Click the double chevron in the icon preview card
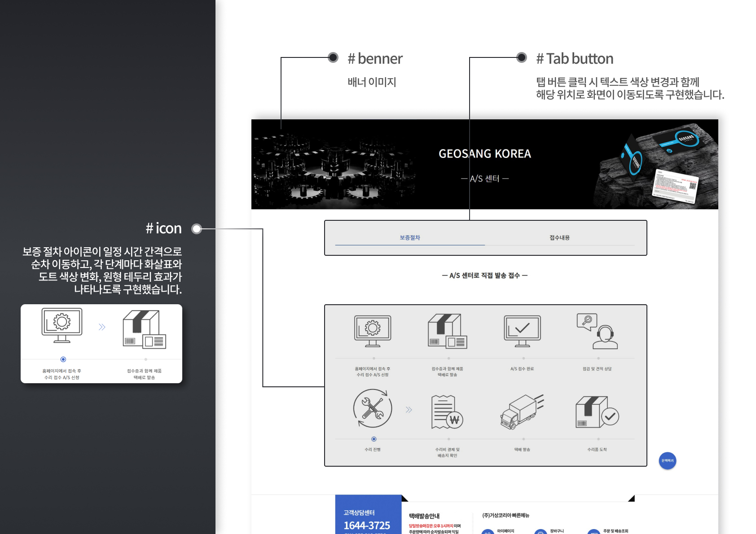 (x=102, y=327)
